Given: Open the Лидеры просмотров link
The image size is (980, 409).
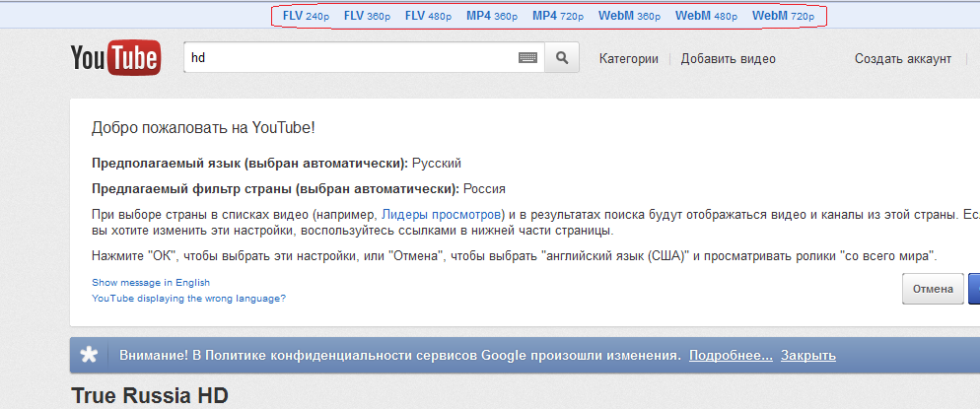Looking at the screenshot, I should click(x=442, y=214).
